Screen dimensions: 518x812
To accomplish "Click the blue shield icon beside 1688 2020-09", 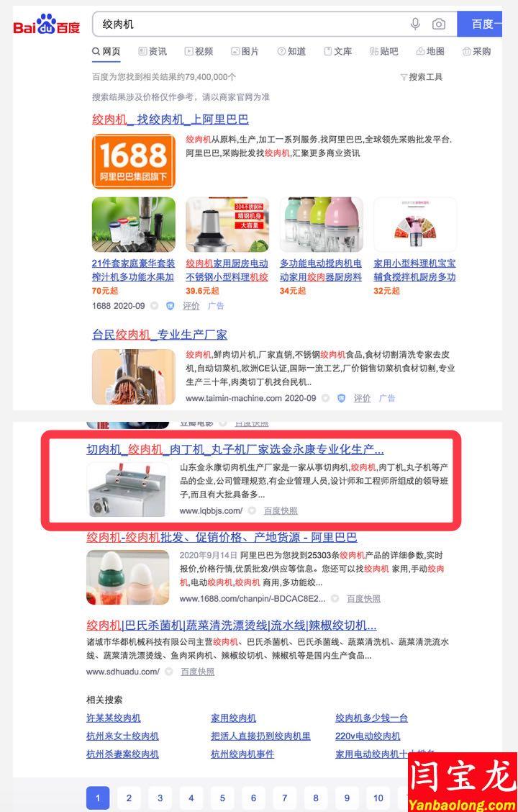I will [170, 306].
